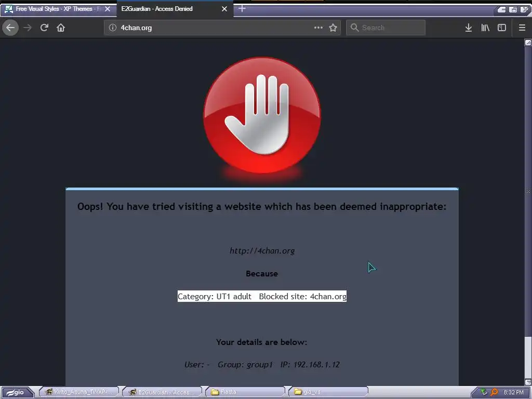Close the Free Visual Styles tab
532x399 pixels.
pos(108,9)
